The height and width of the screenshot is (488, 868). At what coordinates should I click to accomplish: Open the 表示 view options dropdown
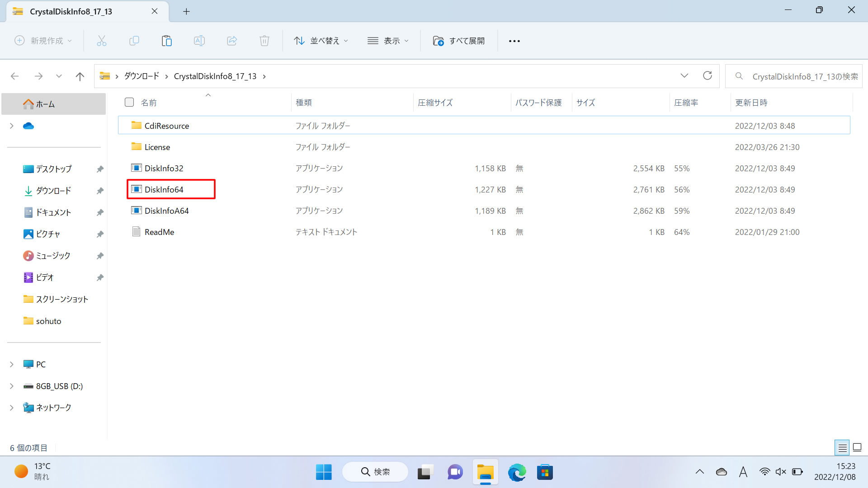[x=388, y=40]
